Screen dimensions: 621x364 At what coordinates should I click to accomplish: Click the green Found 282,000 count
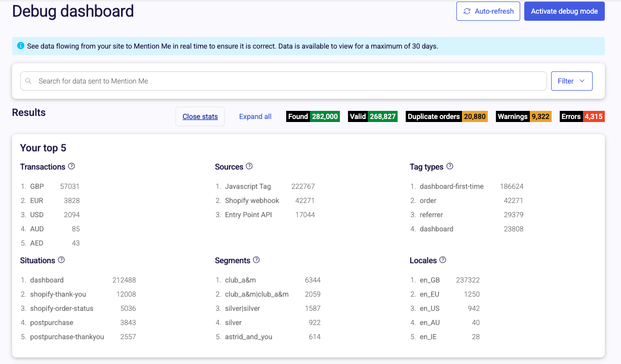[325, 116]
